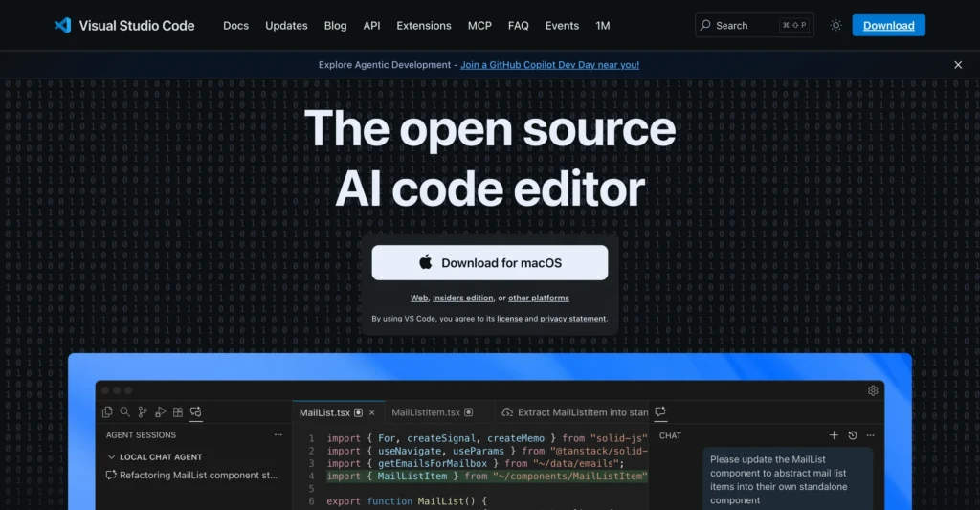
Task: Open the 1M nav item
Action: pos(603,26)
